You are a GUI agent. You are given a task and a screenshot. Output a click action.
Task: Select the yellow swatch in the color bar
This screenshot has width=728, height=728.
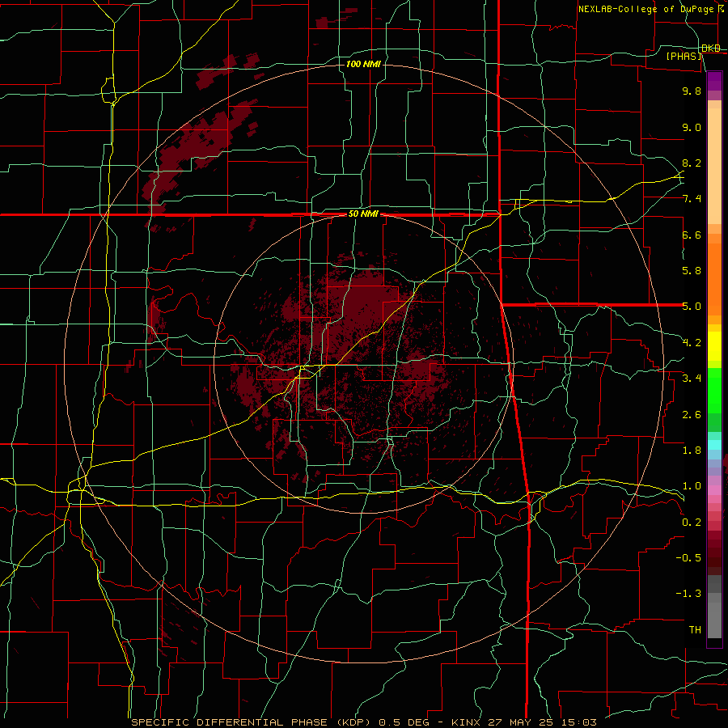tap(714, 346)
